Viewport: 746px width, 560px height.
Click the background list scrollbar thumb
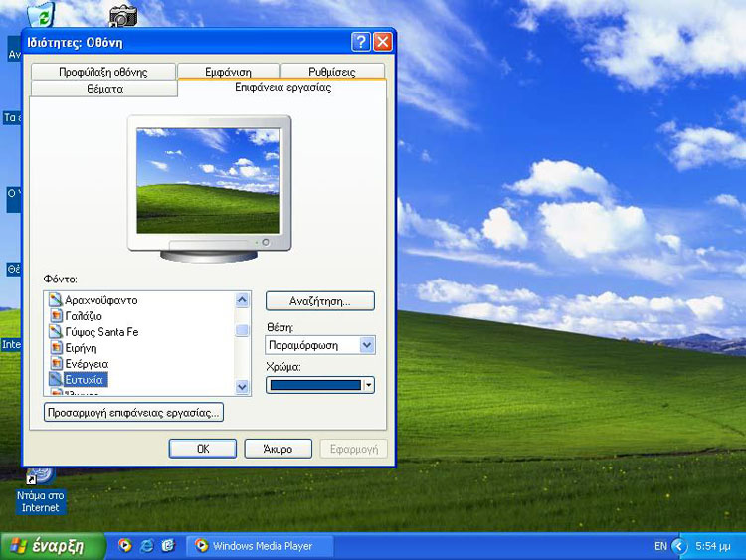(242, 329)
